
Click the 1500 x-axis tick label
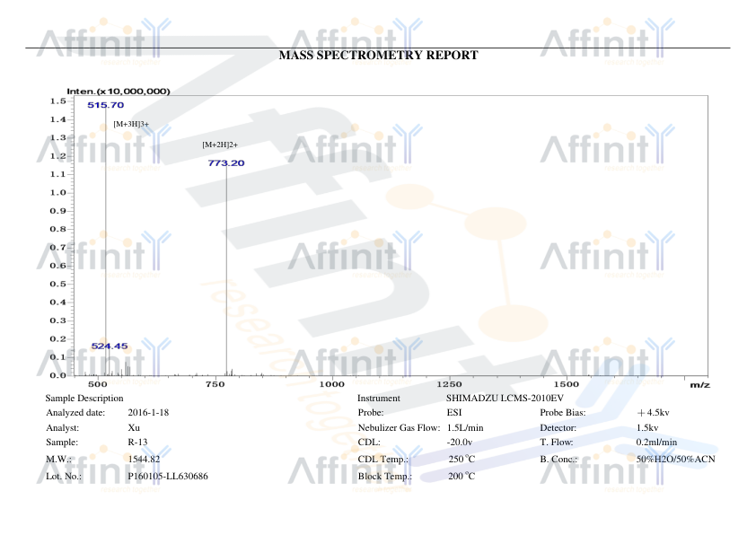567,384
